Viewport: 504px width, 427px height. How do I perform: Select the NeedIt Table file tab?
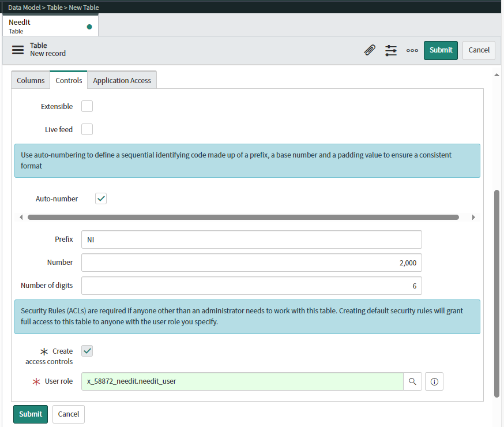pyautogui.click(x=50, y=27)
